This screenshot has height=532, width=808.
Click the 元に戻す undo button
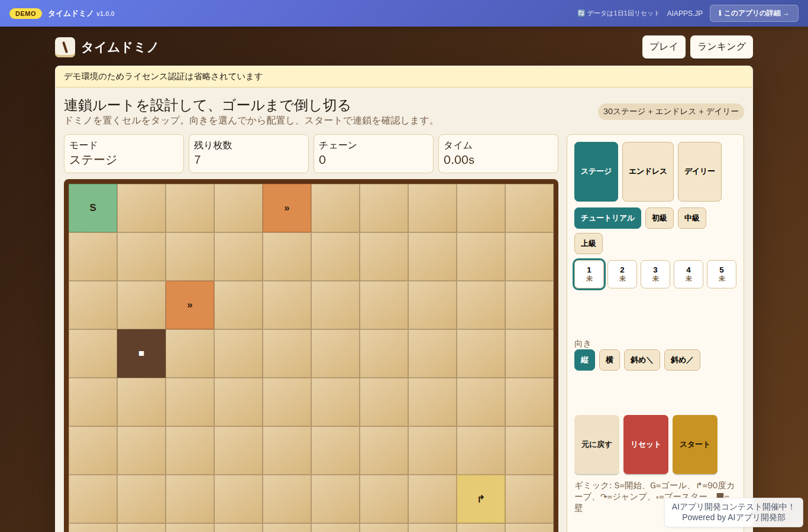click(597, 445)
